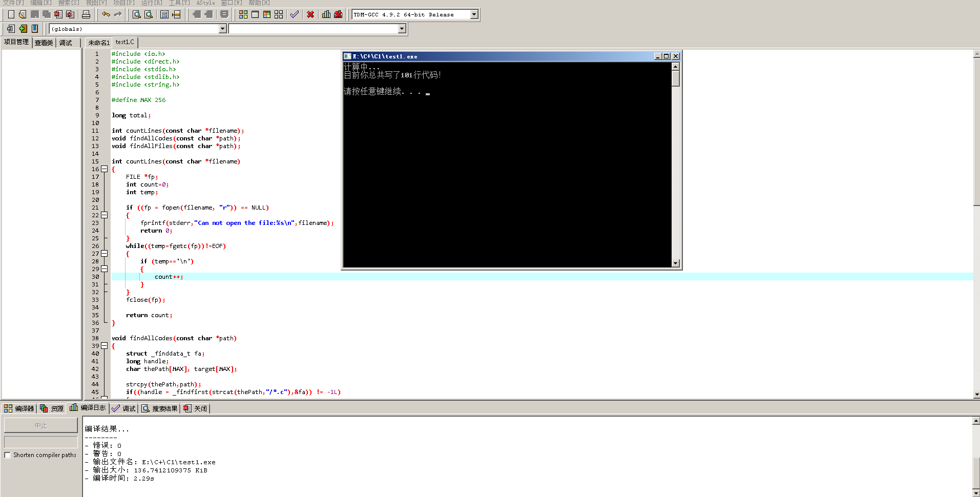Collapse the countLines function fold at line 16
Image resolution: width=980 pixels, height=497 pixels.
[105, 169]
